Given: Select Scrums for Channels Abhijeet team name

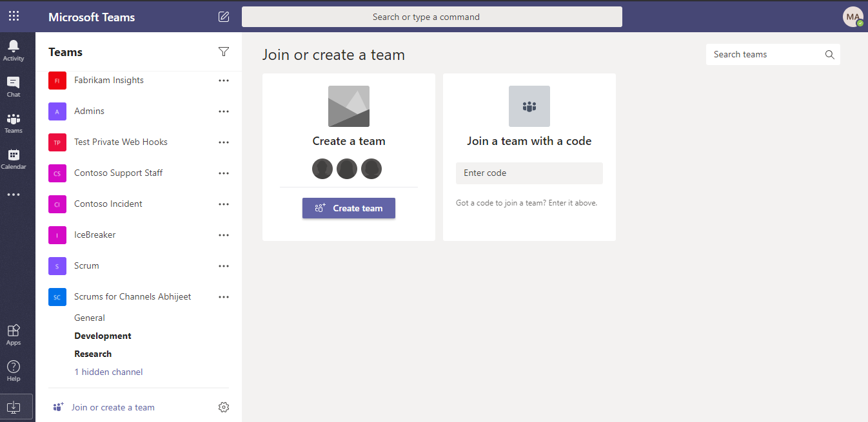Looking at the screenshot, I should (x=133, y=297).
